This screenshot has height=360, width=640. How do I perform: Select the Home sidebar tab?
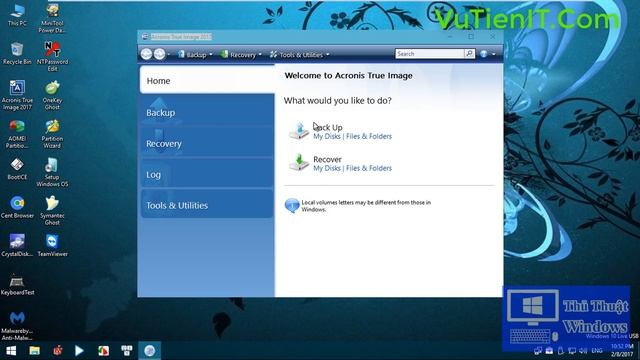point(207,81)
